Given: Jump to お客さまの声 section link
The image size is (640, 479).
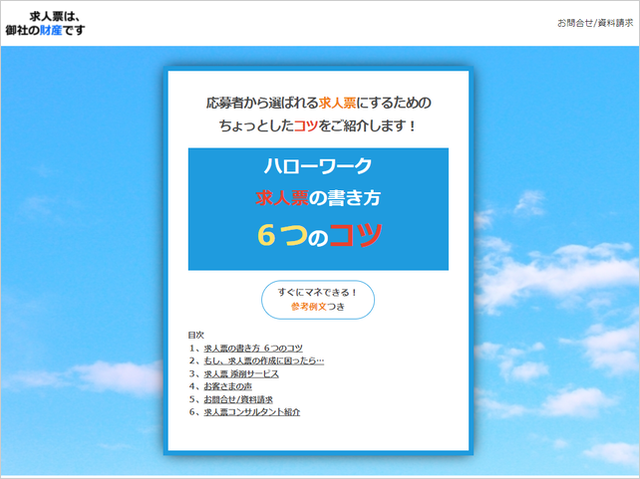Looking at the screenshot, I should pyautogui.click(x=228, y=386).
